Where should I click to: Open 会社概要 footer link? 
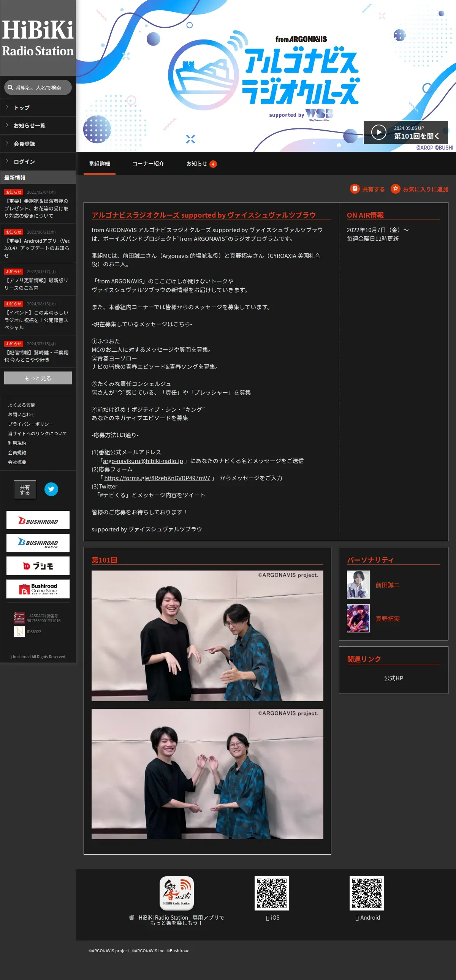(x=17, y=462)
